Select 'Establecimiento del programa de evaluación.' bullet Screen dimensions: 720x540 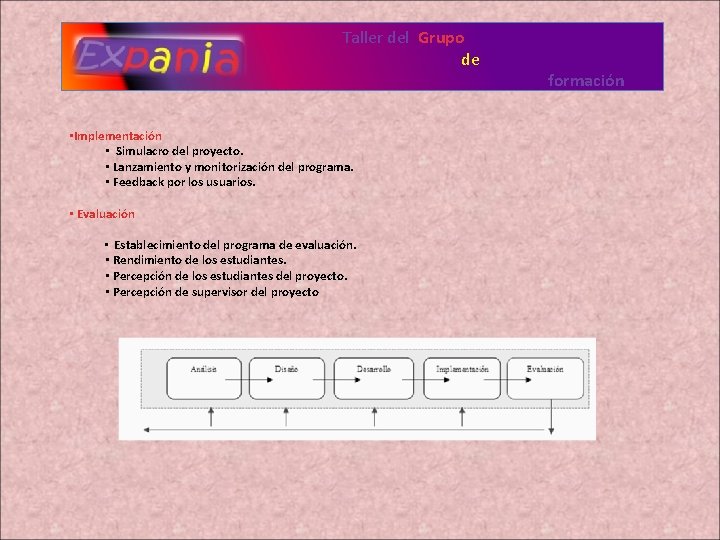235,245
